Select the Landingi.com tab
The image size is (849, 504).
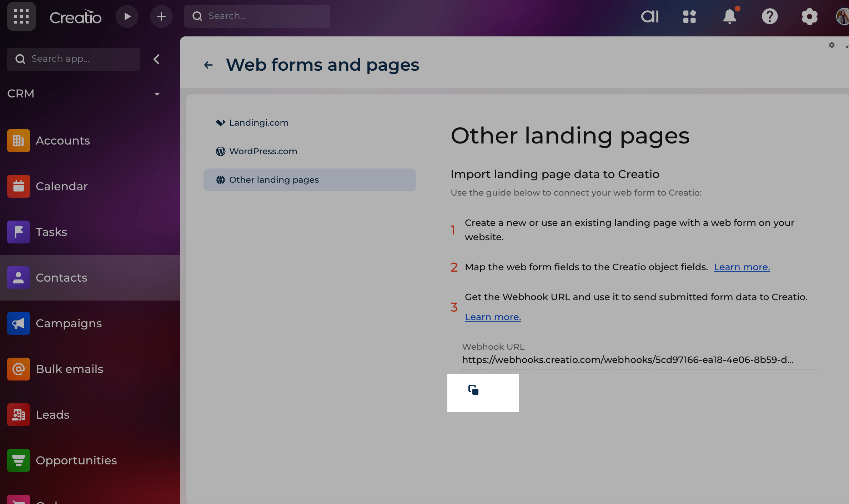point(258,123)
